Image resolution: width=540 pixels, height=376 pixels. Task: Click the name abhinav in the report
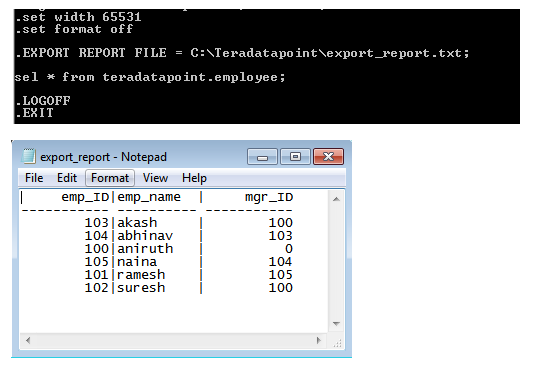145,236
